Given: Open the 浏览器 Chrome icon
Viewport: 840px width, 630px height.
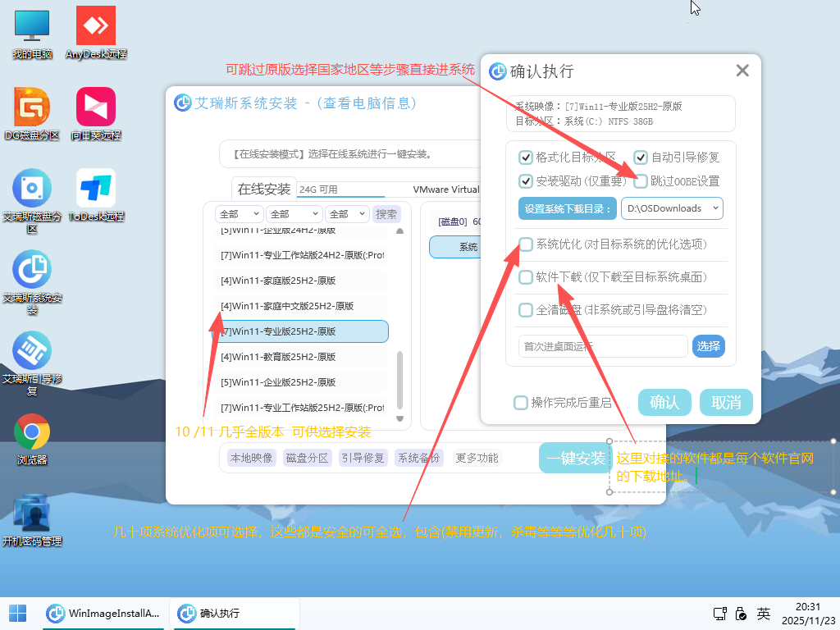Looking at the screenshot, I should coord(32,431).
